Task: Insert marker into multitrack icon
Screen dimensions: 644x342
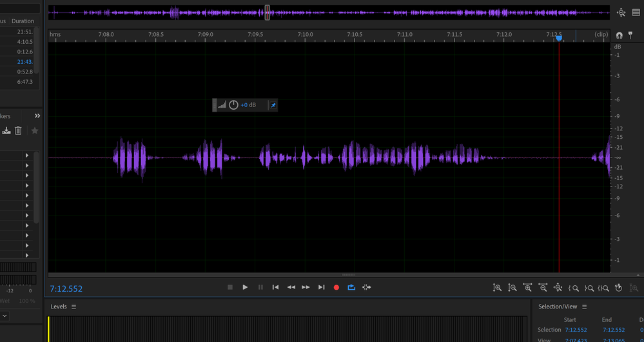Action: [6, 131]
